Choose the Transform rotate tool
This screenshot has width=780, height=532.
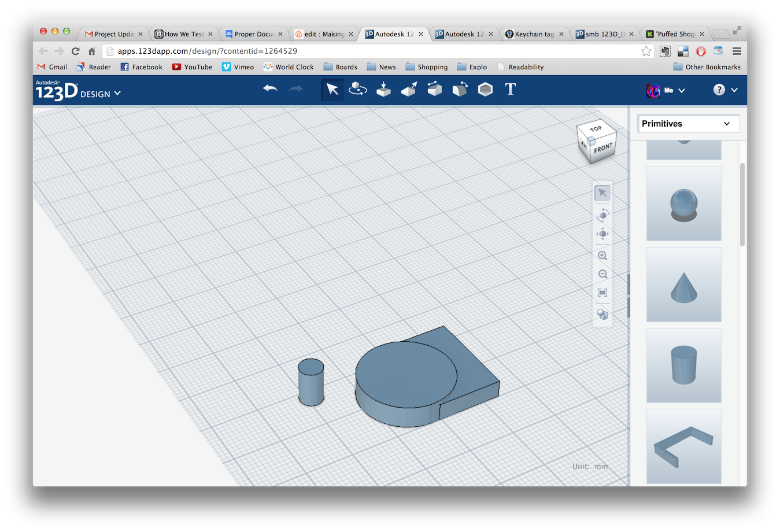(x=358, y=90)
